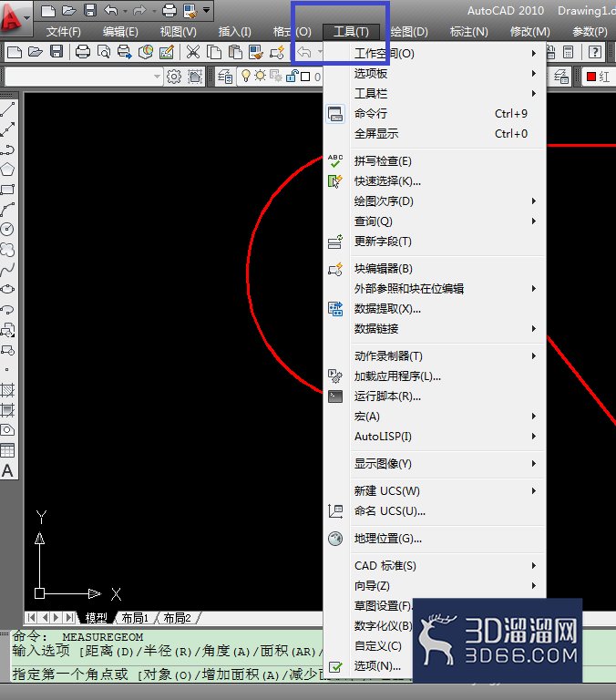The image size is (616, 700).
Task: Select the Insert Block tool
Action: click(7, 330)
